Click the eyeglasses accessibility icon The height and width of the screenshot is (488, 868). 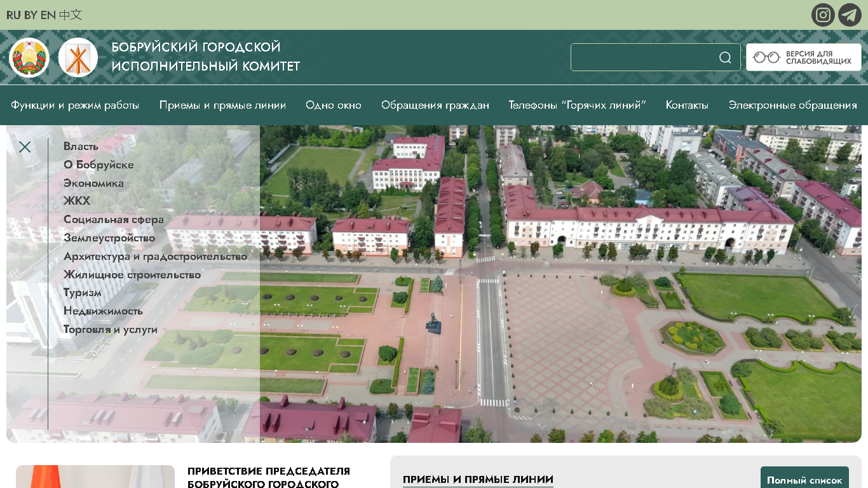[x=766, y=58]
